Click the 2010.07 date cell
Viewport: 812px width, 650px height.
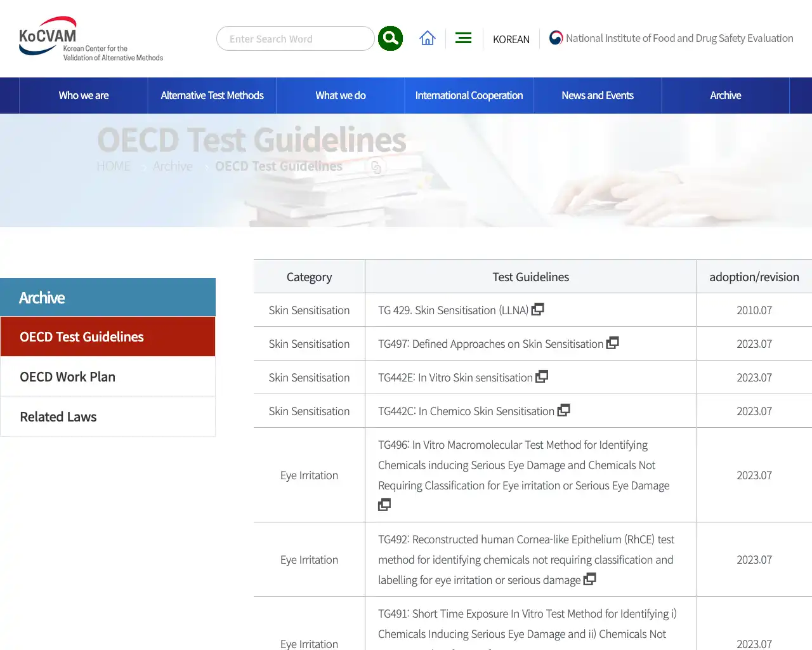pyautogui.click(x=754, y=310)
